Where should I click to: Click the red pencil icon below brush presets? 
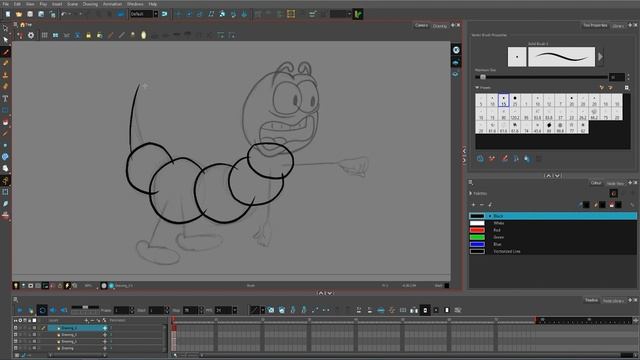(x=504, y=158)
